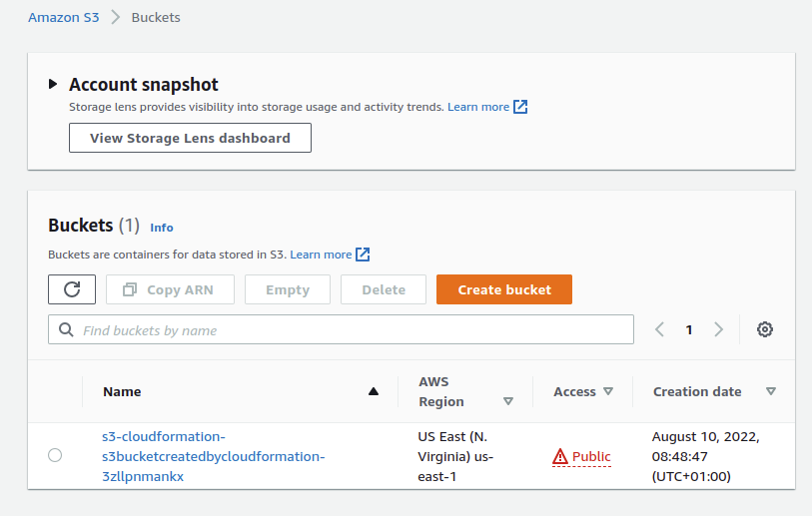Sort buckets by Name column arrow
812x516 pixels.
click(374, 391)
